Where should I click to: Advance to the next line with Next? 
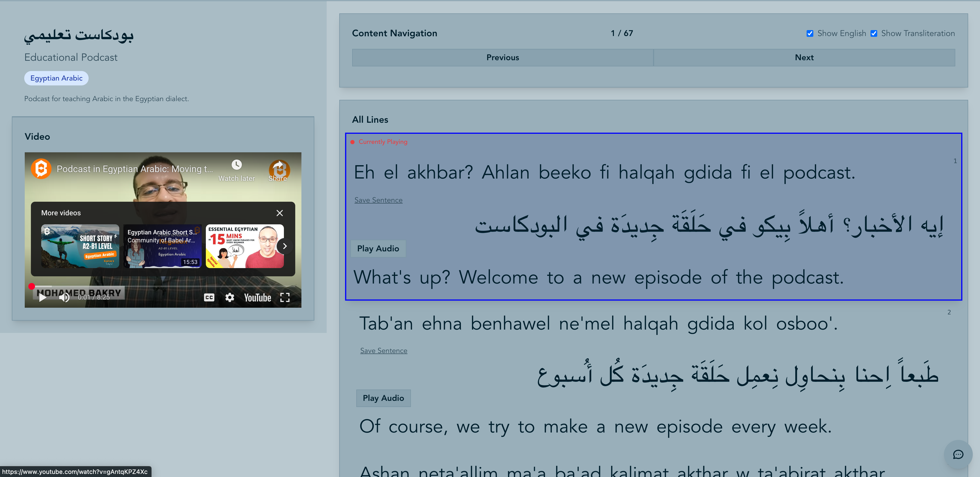[x=804, y=57]
